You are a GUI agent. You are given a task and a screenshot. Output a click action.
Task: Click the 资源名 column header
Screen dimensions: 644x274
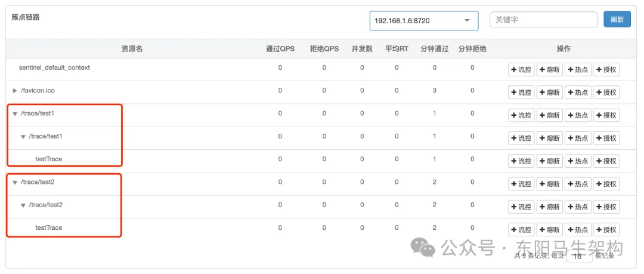click(x=132, y=48)
